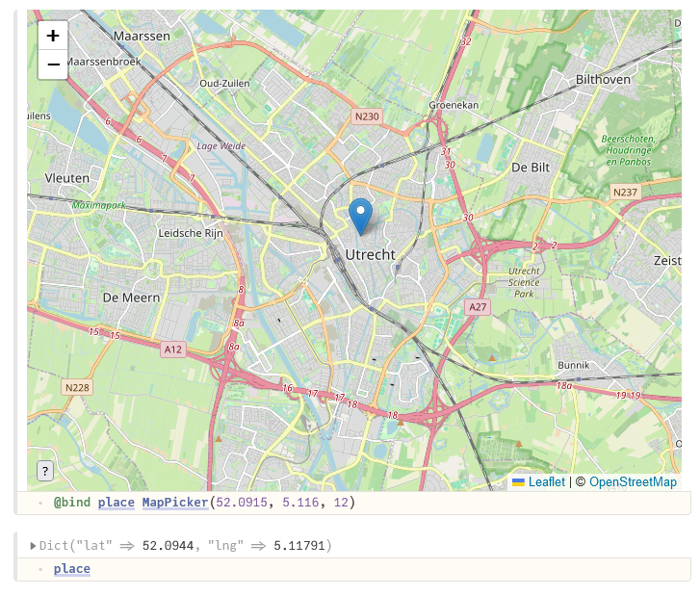Click the lat value 52.0944 in output
The image size is (700, 596).
(x=168, y=546)
